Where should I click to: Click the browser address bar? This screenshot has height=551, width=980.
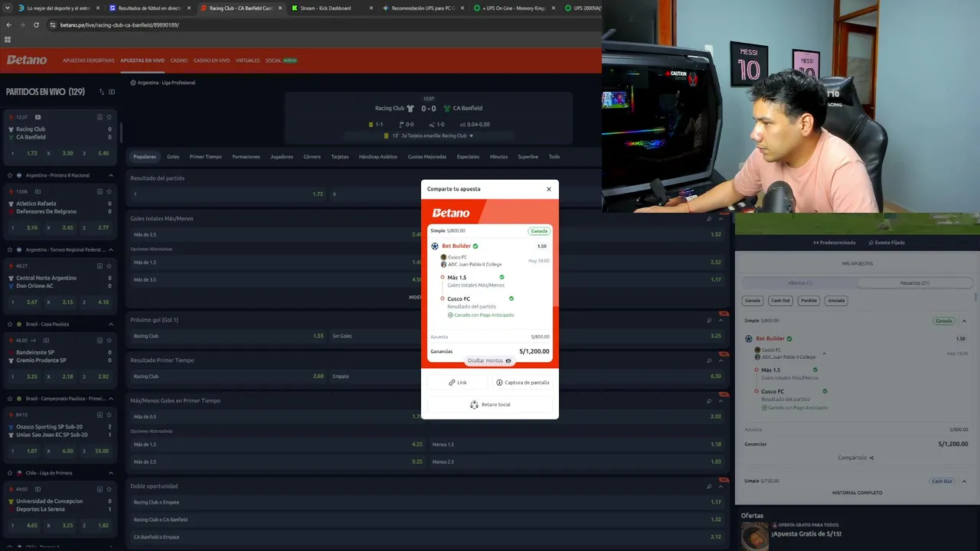[x=322, y=25]
